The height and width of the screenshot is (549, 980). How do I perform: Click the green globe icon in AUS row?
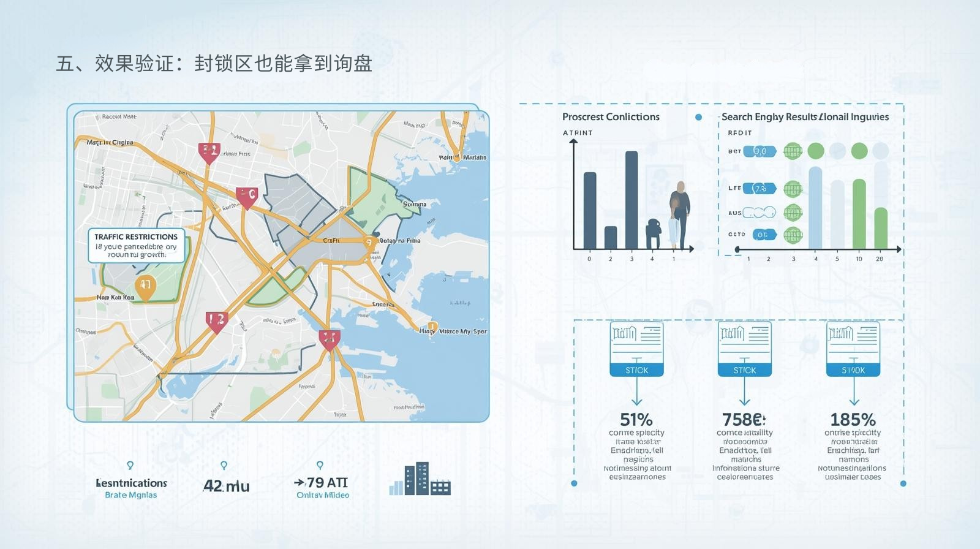point(793,213)
